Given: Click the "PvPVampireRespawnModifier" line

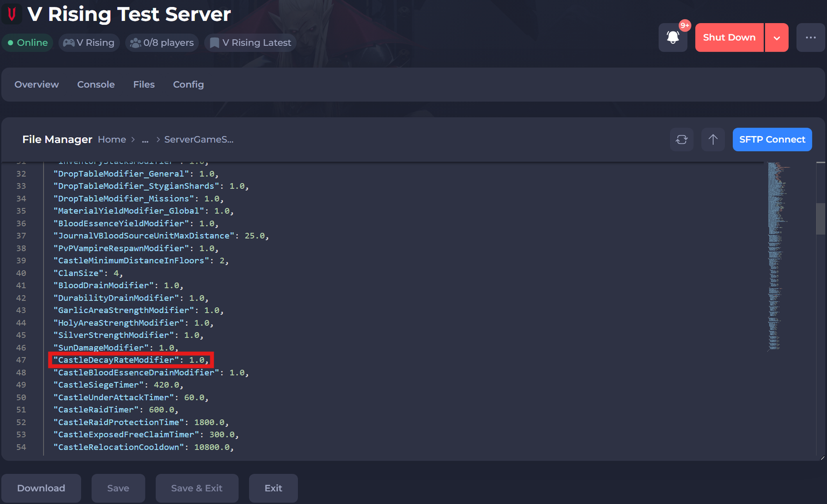Looking at the screenshot, I should pyautogui.click(x=136, y=248).
